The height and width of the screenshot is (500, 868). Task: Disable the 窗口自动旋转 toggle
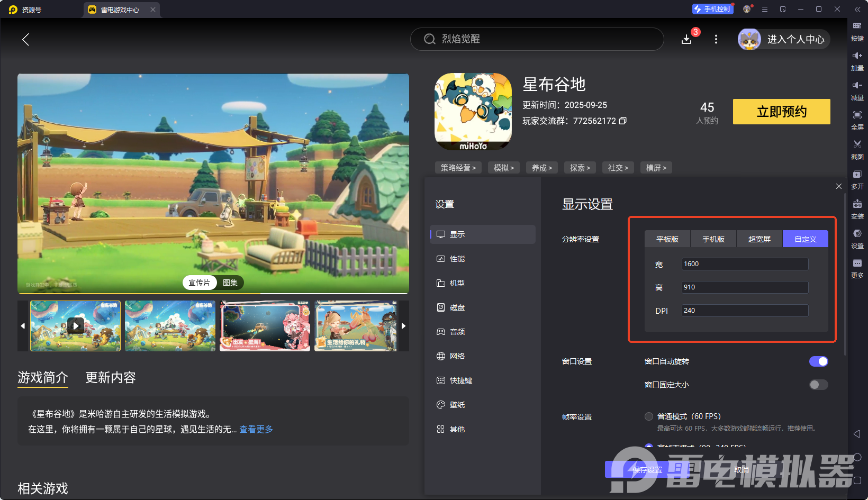[x=819, y=361]
